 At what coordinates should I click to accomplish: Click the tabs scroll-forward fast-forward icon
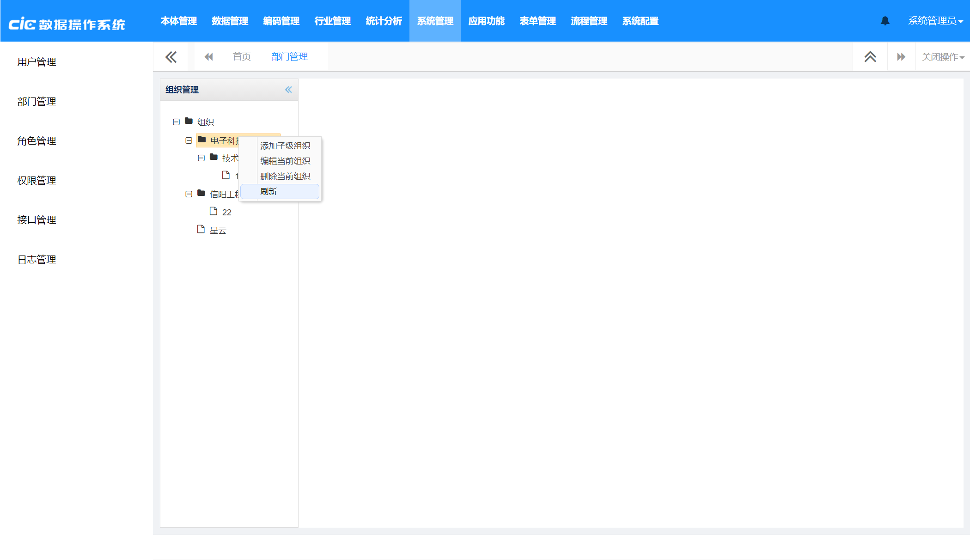[x=901, y=57]
